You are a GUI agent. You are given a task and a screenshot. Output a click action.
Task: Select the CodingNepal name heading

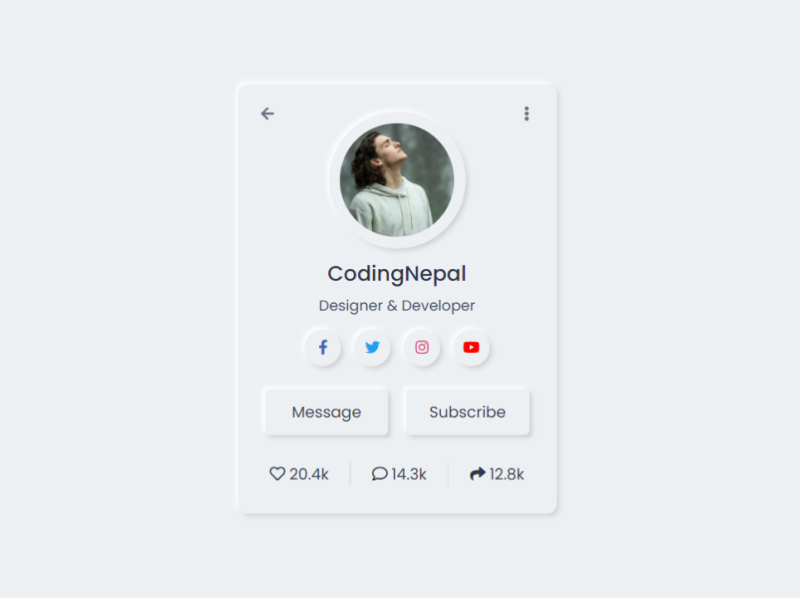click(x=397, y=274)
